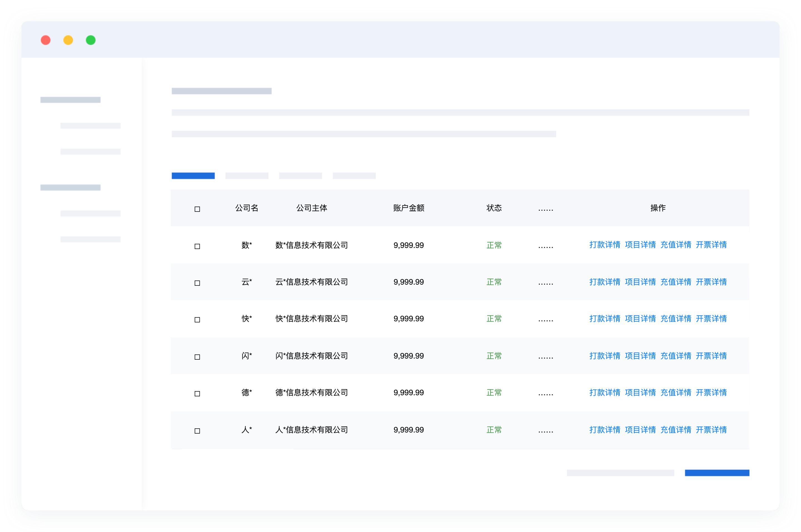Open 开票详情 for 闪*信息技术有限公司
The height and width of the screenshot is (532, 801).
coord(711,356)
